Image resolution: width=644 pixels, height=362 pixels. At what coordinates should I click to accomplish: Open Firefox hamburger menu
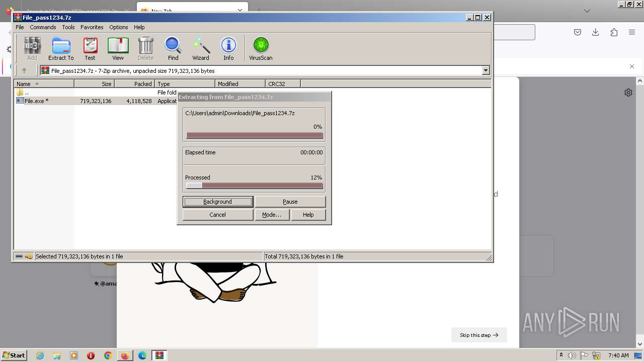point(632,32)
